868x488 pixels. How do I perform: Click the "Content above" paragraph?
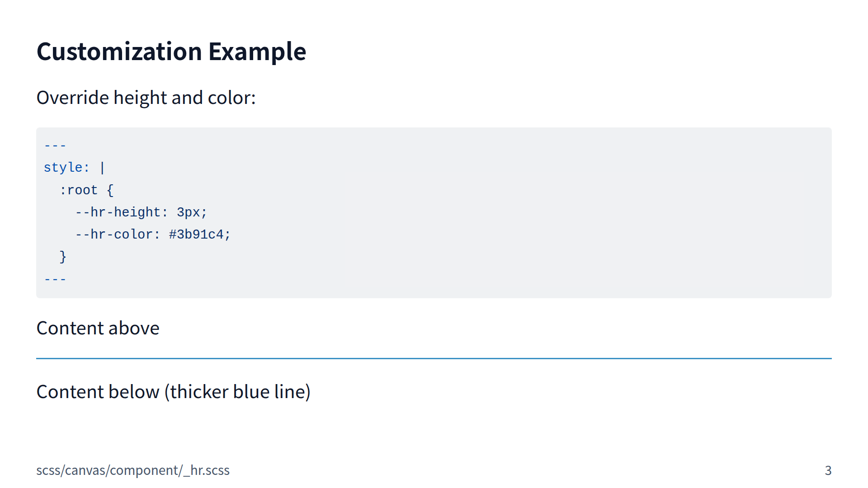coord(98,328)
